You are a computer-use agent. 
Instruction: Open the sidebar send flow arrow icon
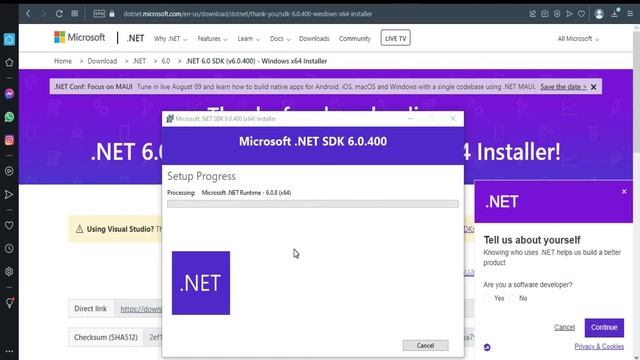[9, 194]
